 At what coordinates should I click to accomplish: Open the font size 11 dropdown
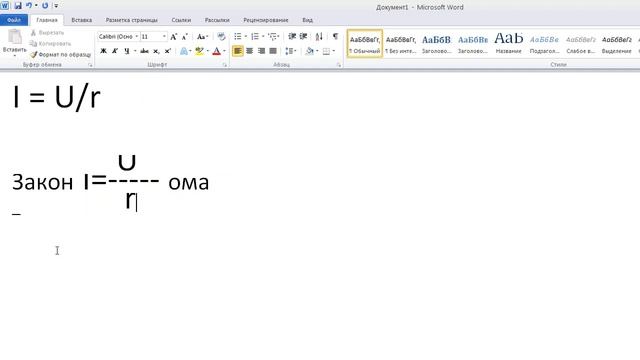[164, 37]
